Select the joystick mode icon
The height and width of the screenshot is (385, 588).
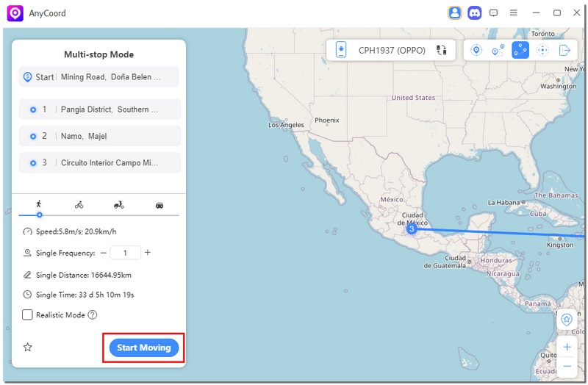click(542, 50)
